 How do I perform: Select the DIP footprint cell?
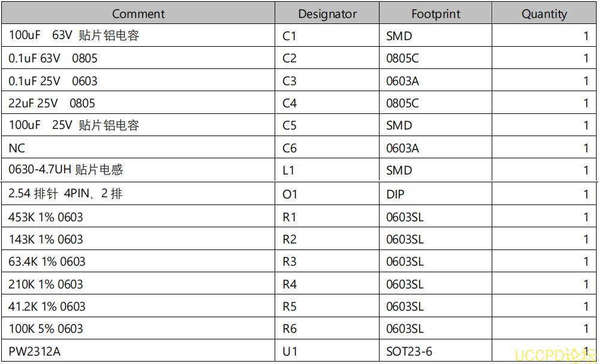pyautogui.click(x=395, y=194)
